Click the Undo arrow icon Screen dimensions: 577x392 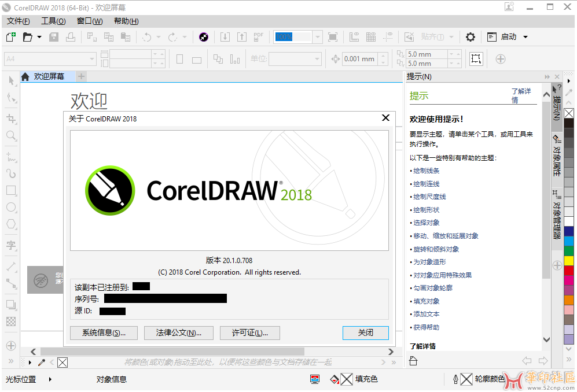point(147,37)
